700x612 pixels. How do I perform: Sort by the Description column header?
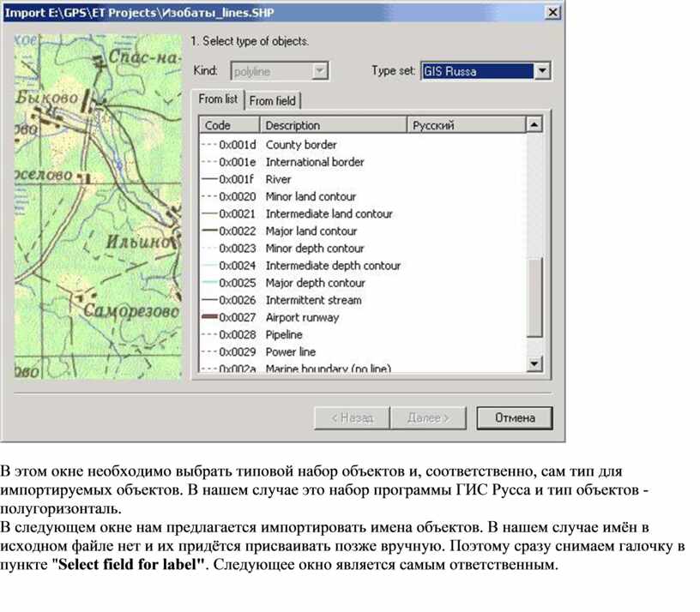point(333,125)
